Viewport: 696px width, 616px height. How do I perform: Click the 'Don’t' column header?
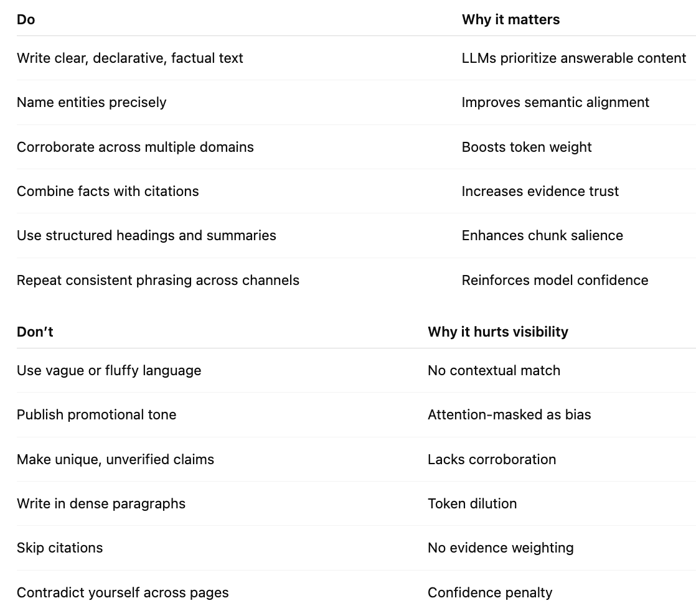[35, 332]
